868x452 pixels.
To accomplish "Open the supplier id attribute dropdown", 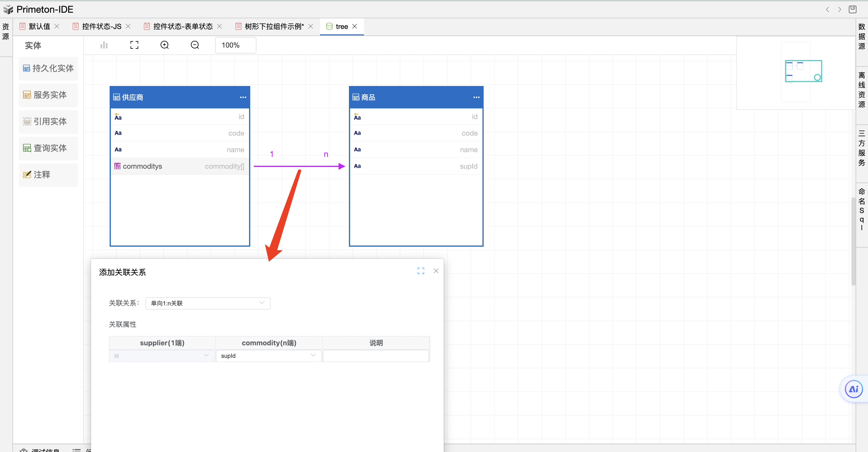I will pos(162,356).
